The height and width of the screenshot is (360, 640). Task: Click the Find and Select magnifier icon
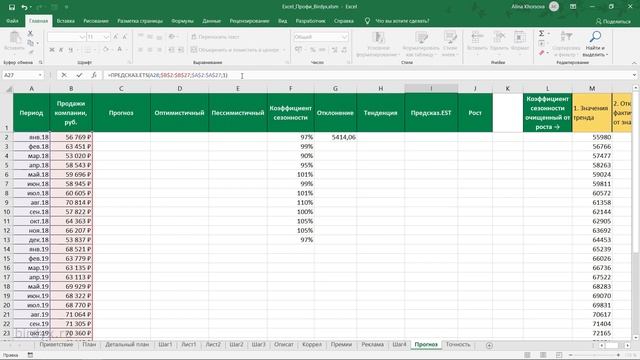(x=596, y=37)
